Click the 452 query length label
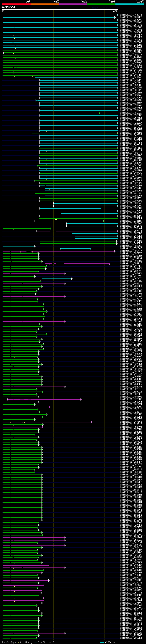This screenshot has height=644, width=146. tap(115, 11)
